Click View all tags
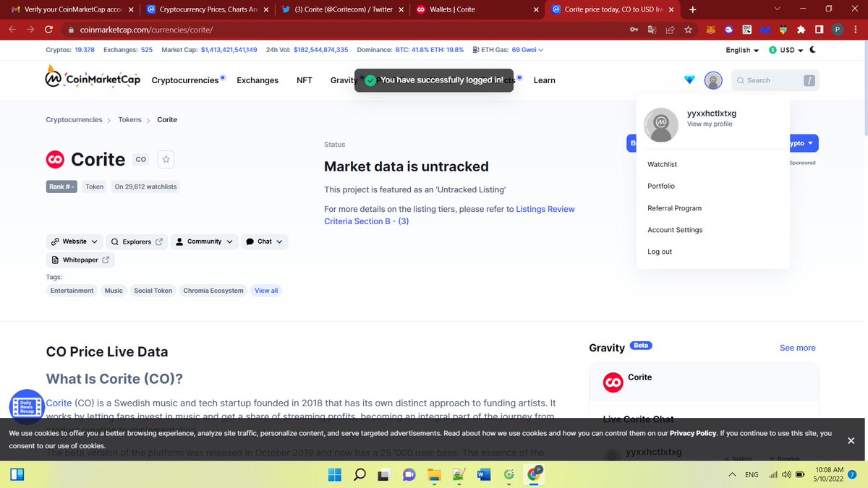 266,291
